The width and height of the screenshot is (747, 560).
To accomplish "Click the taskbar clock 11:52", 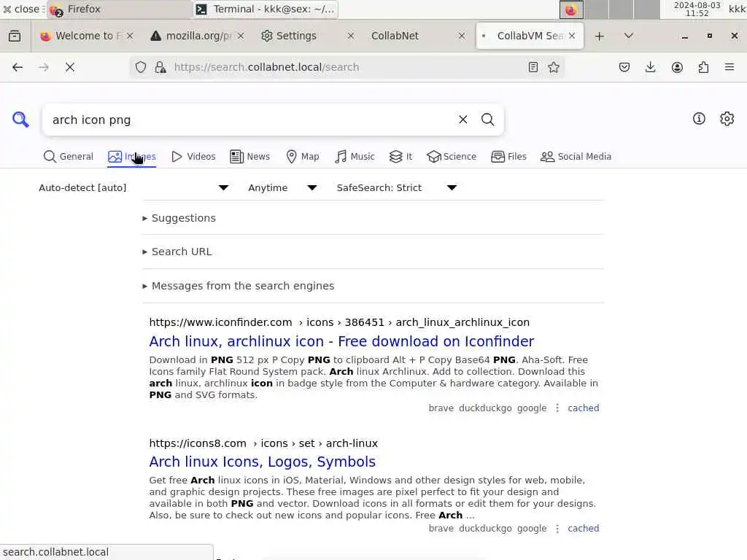I will [x=697, y=9].
